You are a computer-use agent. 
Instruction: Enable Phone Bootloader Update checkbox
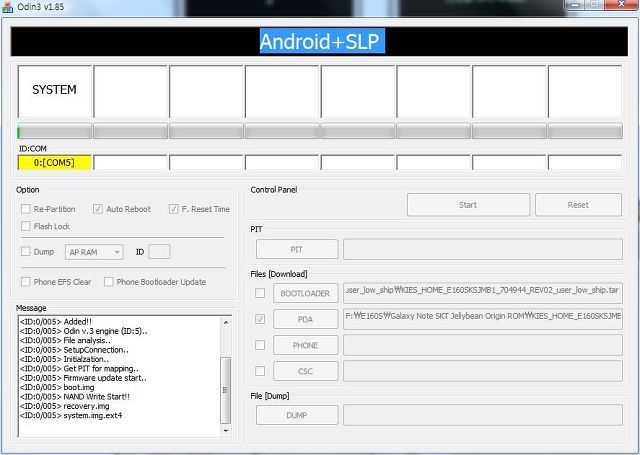click(x=109, y=282)
